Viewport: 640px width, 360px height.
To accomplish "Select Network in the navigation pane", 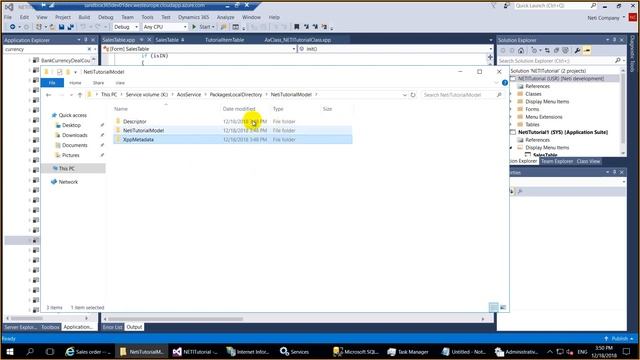I will 68,182.
